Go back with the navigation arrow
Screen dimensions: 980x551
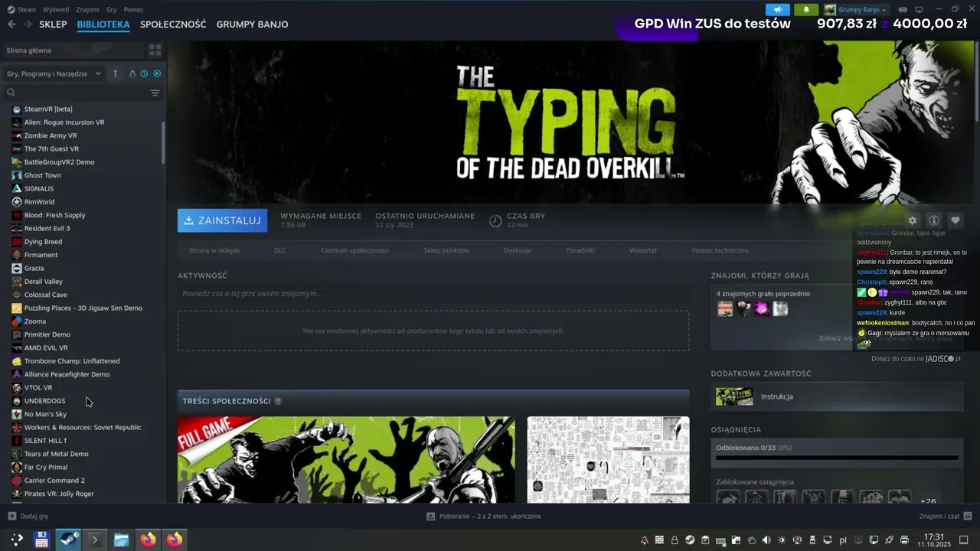(x=11, y=24)
